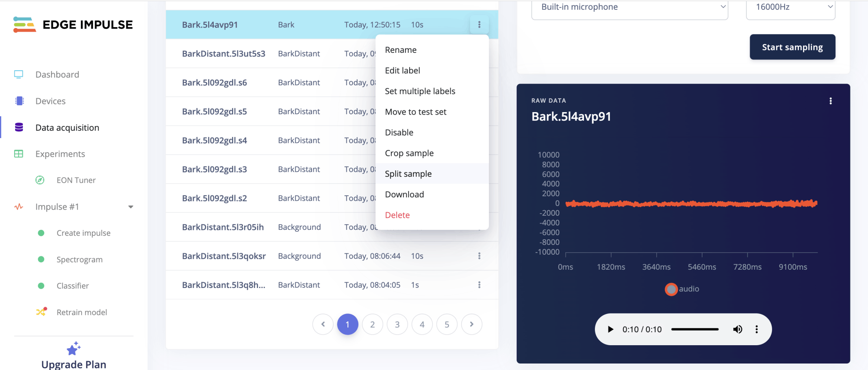Open options menu for BarkDistant.5l3qoksr row
The height and width of the screenshot is (370, 868).
tap(480, 256)
